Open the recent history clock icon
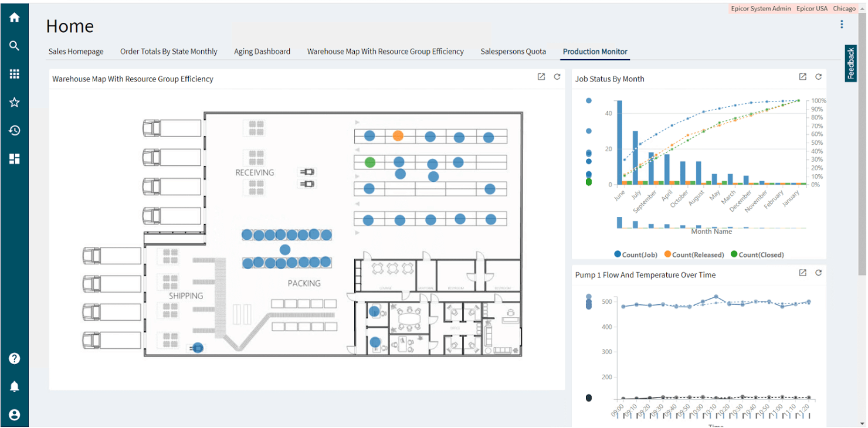The image size is (868, 428). 14,131
